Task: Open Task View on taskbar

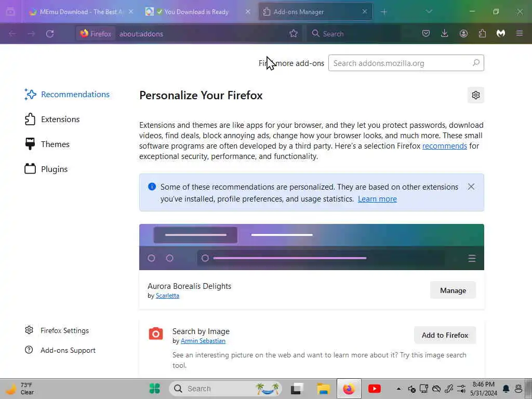Action: coord(297,389)
